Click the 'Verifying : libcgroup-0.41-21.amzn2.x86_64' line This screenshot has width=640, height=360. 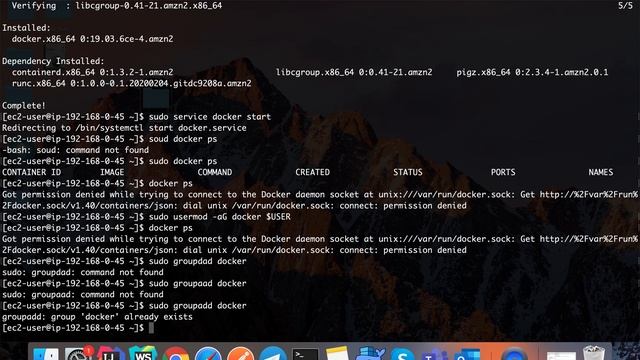coord(117,6)
